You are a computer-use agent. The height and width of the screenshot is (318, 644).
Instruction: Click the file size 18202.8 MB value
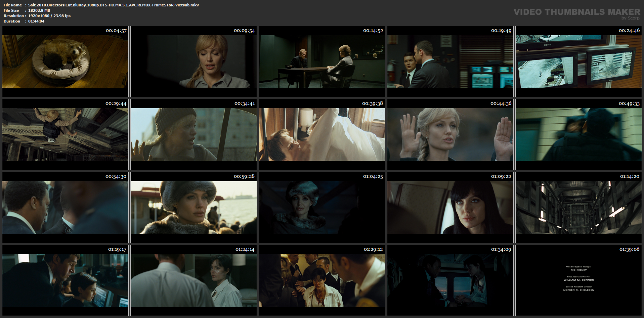point(39,10)
